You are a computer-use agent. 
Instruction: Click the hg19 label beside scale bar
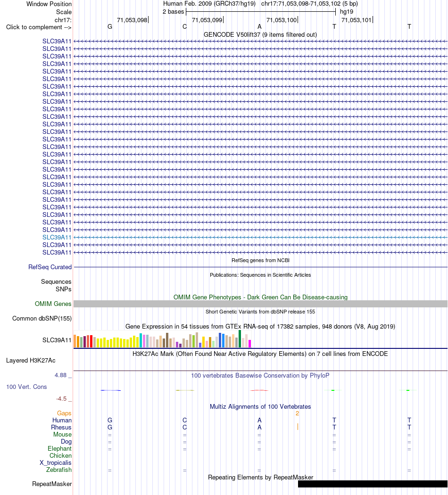347,12
